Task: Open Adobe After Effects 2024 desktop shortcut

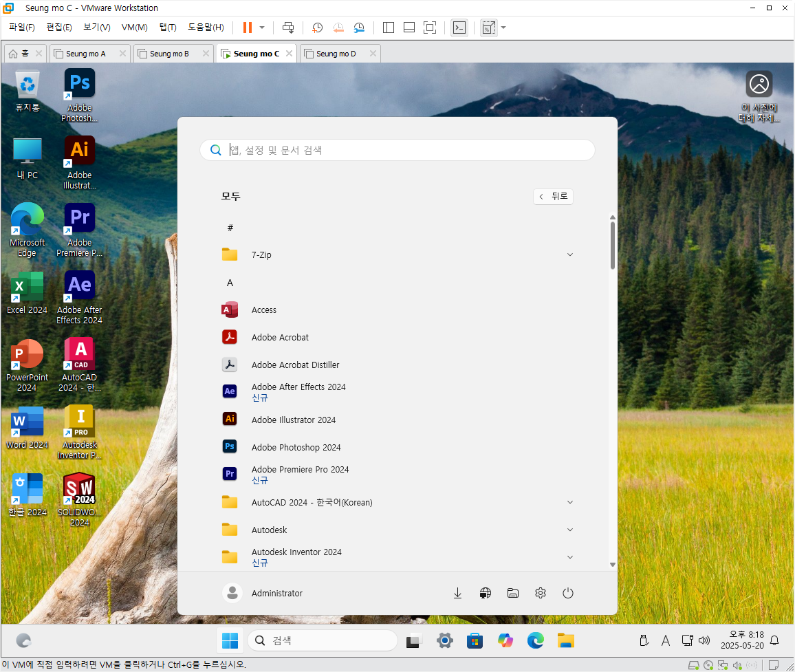Action: coord(80,298)
